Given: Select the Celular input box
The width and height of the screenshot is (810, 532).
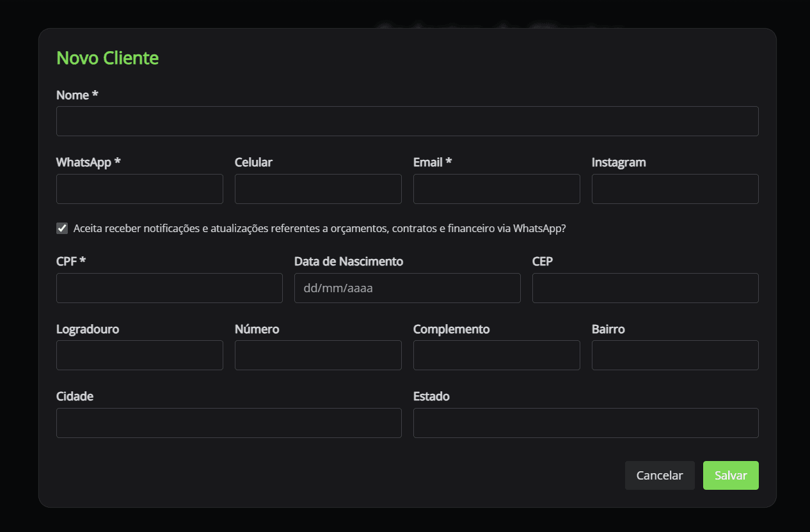Looking at the screenshot, I should point(318,189).
